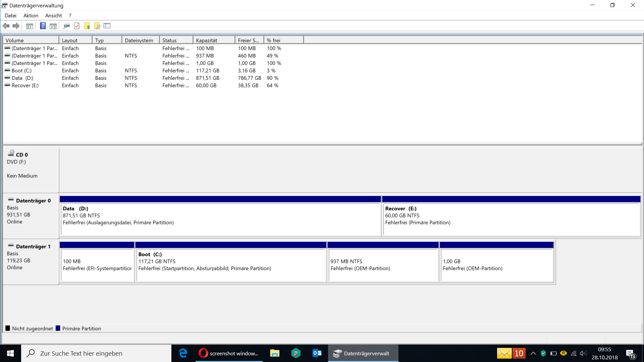
Task: Click the blue Primäre Partition legend swatch
Action: [58, 328]
